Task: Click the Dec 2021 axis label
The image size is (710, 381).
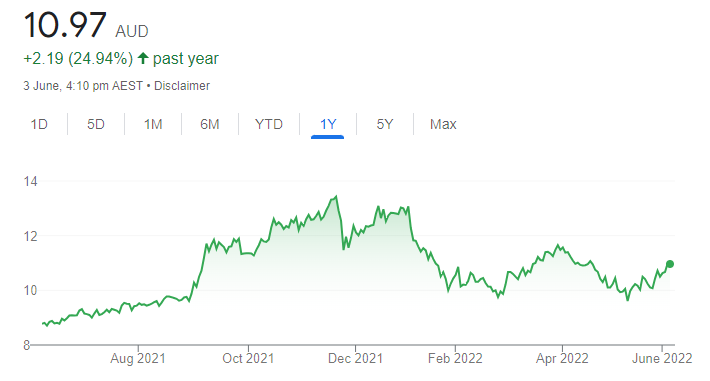Action: click(355, 358)
